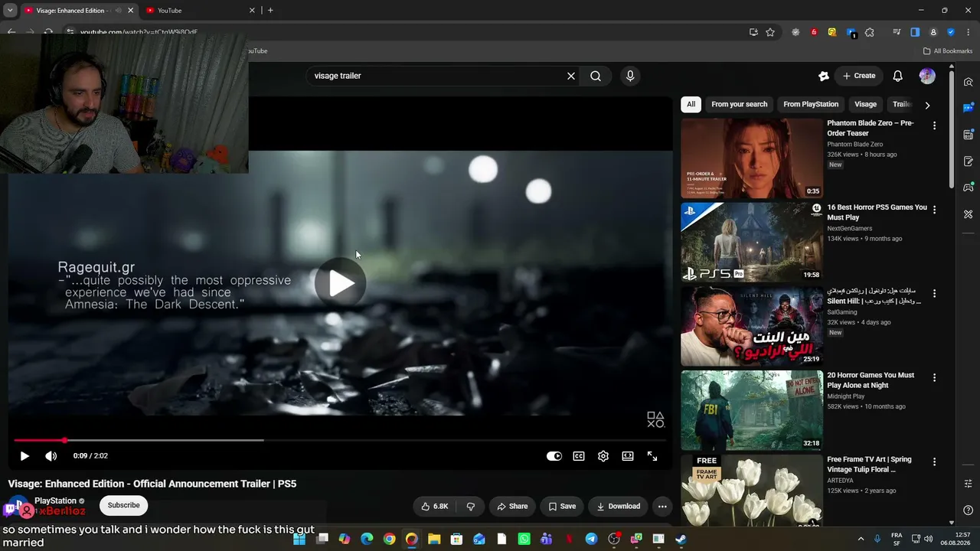
Task: Show hidden system tray icons
Action: pyautogui.click(x=861, y=540)
